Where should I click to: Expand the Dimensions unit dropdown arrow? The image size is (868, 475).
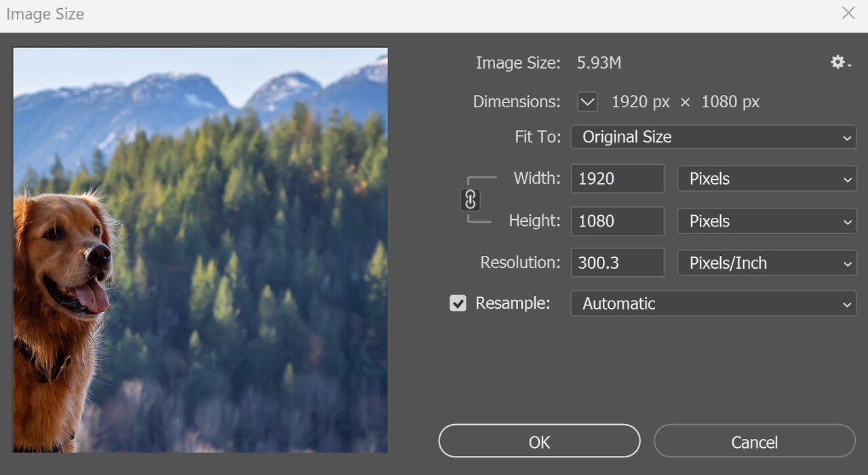point(587,102)
